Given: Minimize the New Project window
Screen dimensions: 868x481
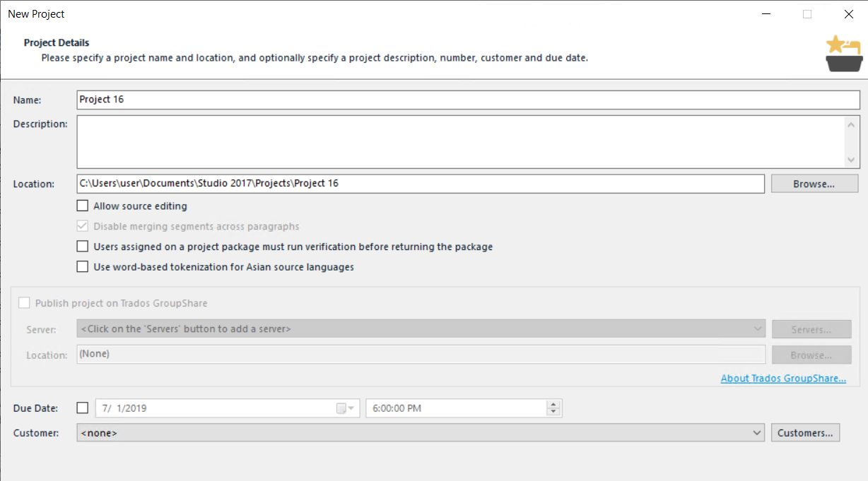Looking at the screenshot, I should pos(766,14).
